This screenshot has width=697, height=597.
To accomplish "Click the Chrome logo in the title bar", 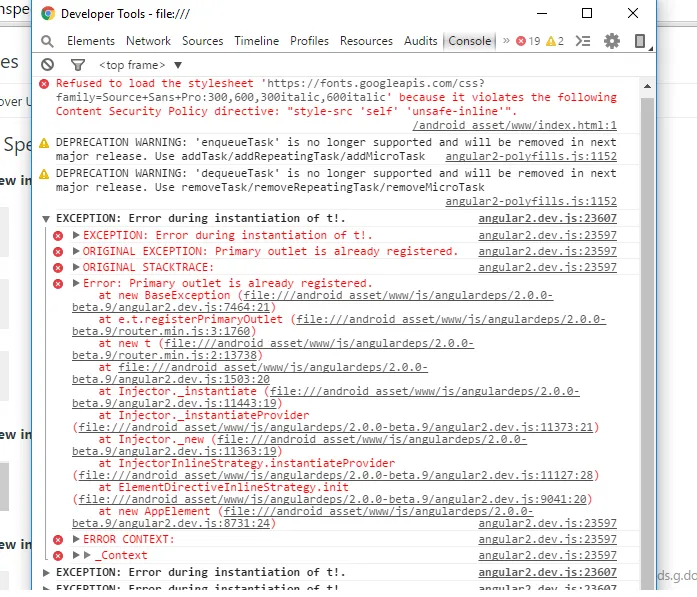I will pyautogui.click(x=48, y=14).
